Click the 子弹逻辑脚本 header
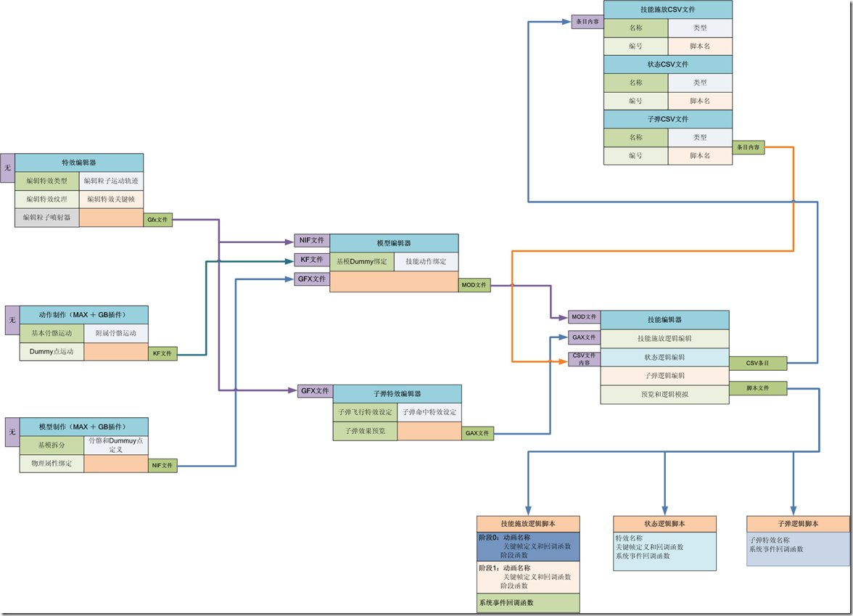 798,524
